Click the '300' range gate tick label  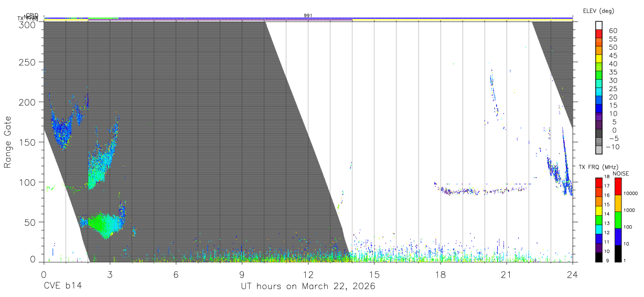pyautogui.click(x=28, y=24)
